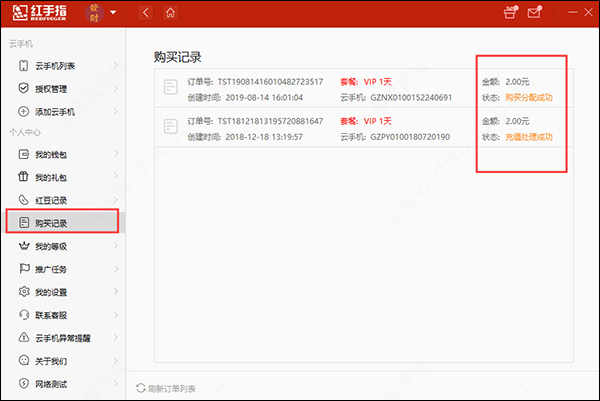Click the 购买记录 page heading
This screenshot has width=600, height=401.
[x=178, y=57]
